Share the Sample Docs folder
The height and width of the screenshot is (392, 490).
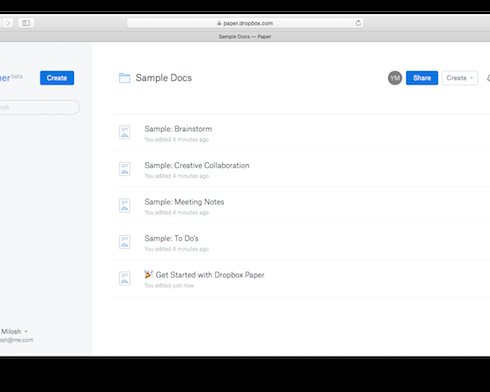(x=422, y=78)
